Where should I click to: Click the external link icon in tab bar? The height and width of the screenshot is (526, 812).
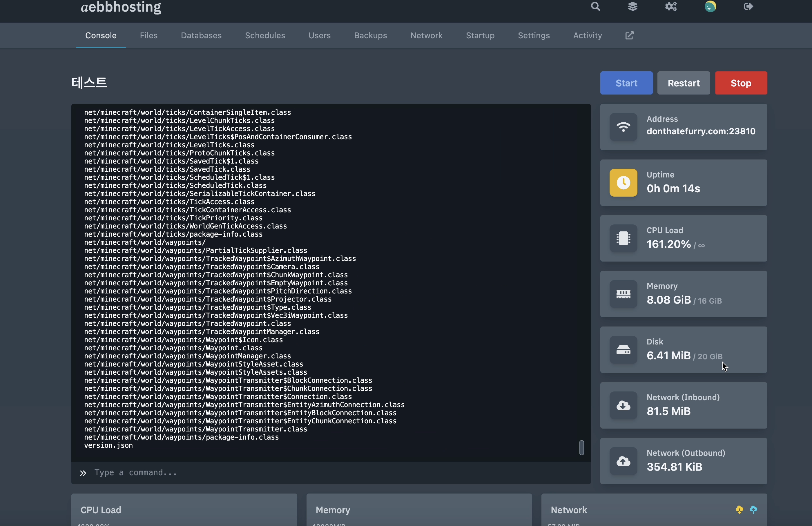(x=629, y=35)
